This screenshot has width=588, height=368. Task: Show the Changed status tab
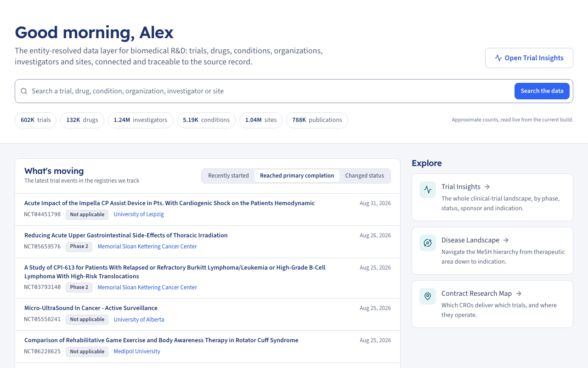365,176
